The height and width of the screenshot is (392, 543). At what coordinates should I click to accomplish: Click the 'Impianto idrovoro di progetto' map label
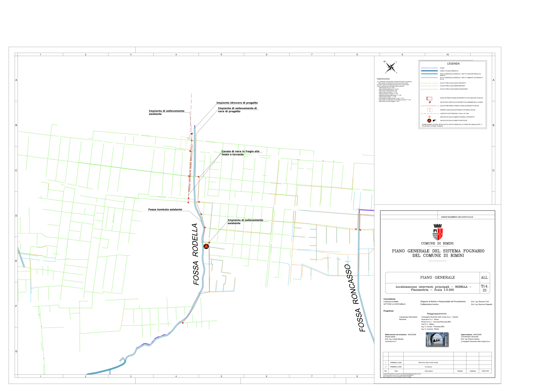237,103
